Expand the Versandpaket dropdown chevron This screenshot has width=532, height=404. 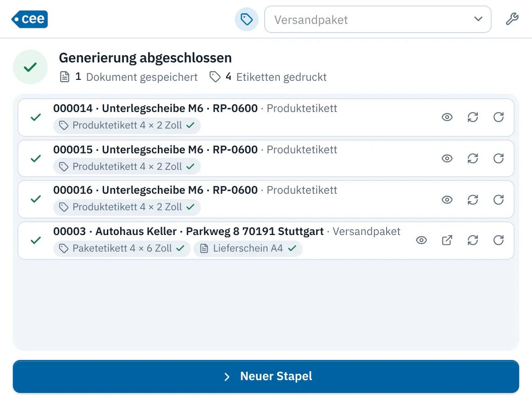478,19
